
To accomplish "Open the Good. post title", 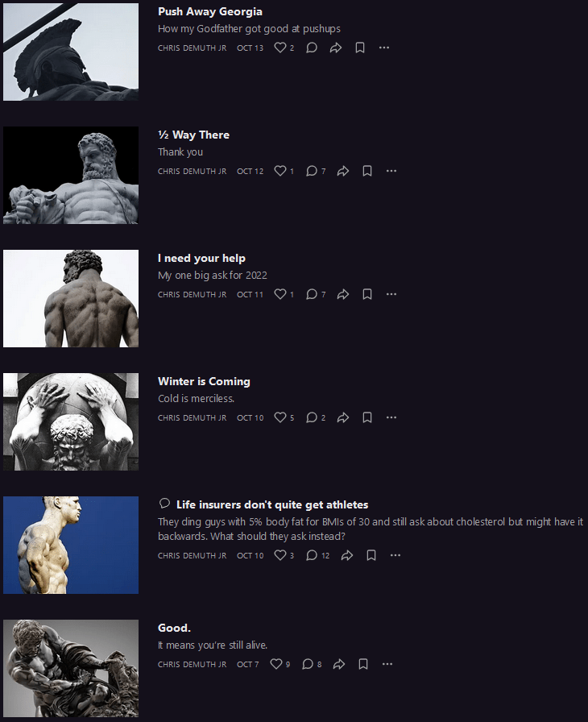I will [x=174, y=628].
